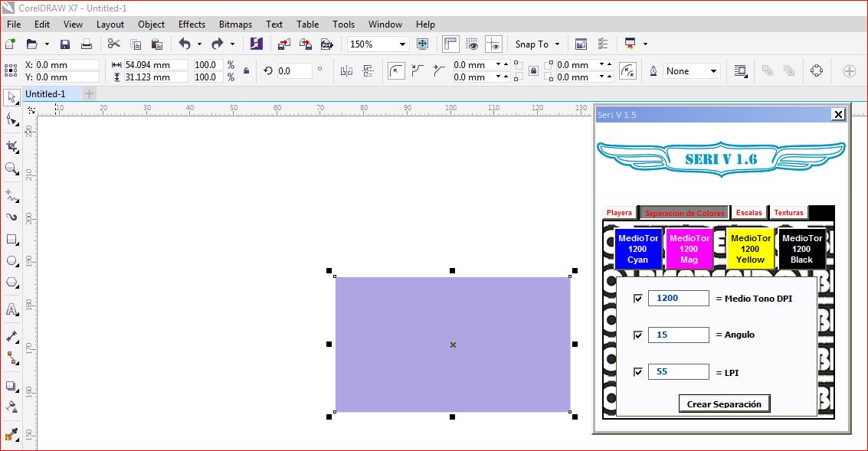Screen dimensions: 868x451
Task: Select the Drop Shadow tool
Action: point(11,386)
